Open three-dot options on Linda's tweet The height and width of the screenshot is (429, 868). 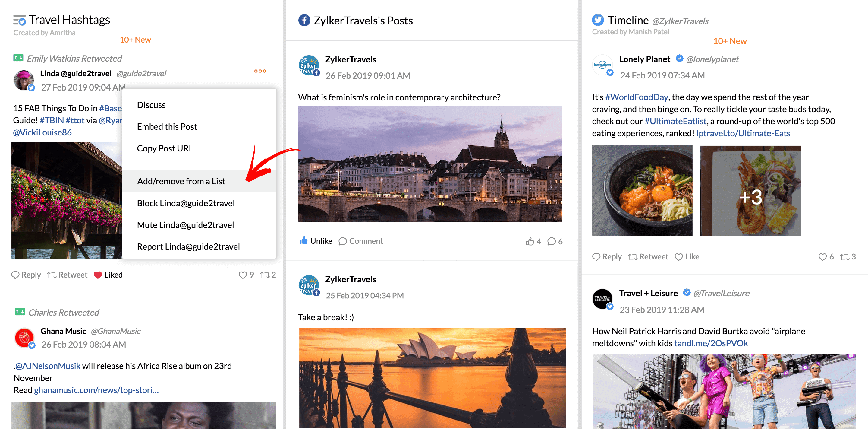(260, 71)
